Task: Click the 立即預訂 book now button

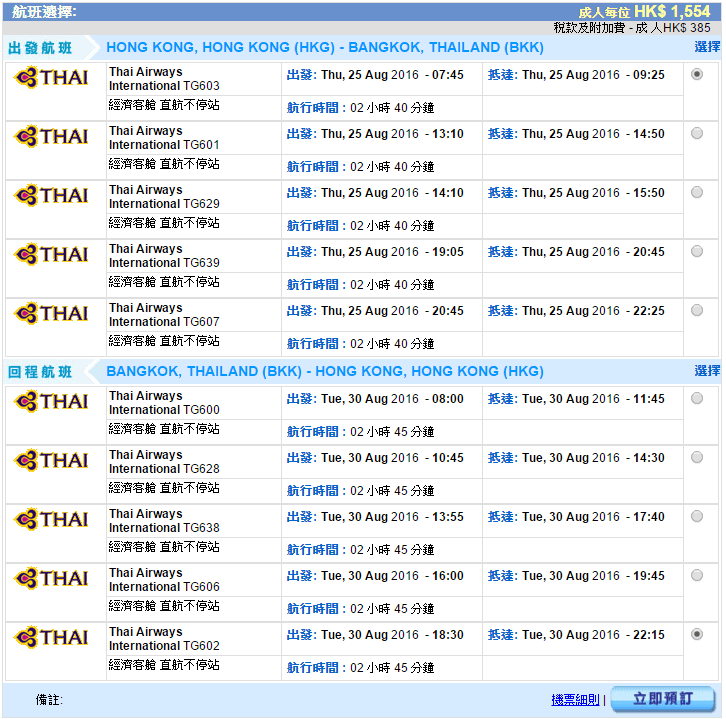Action: point(662,699)
